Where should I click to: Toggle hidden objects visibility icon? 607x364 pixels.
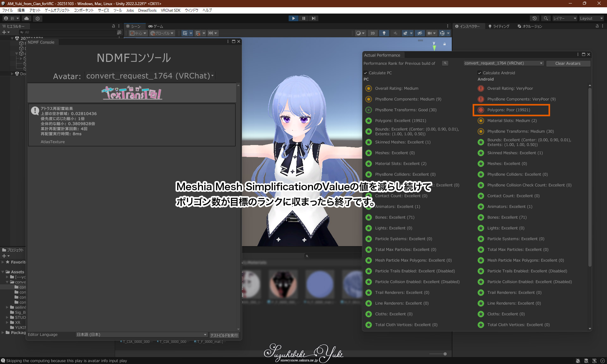coord(420,33)
